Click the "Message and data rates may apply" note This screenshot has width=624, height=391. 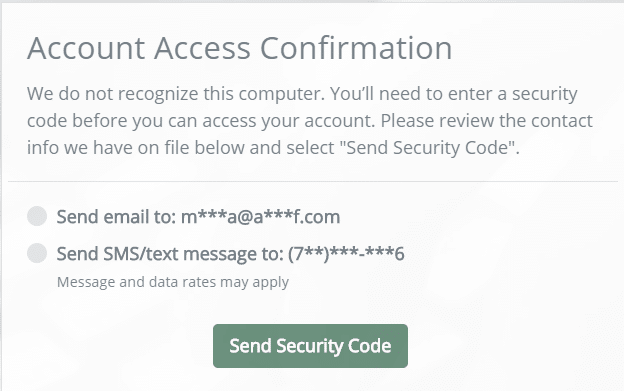[x=173, y=282]
